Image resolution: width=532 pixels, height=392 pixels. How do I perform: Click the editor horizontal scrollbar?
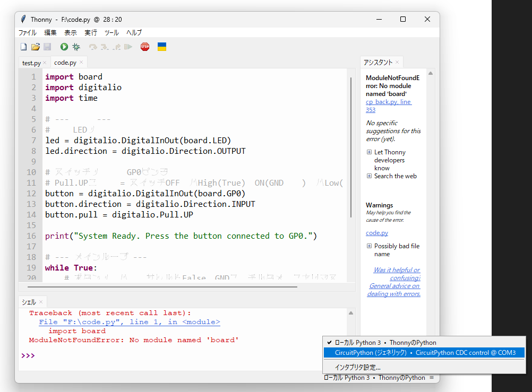pos(170,287)
